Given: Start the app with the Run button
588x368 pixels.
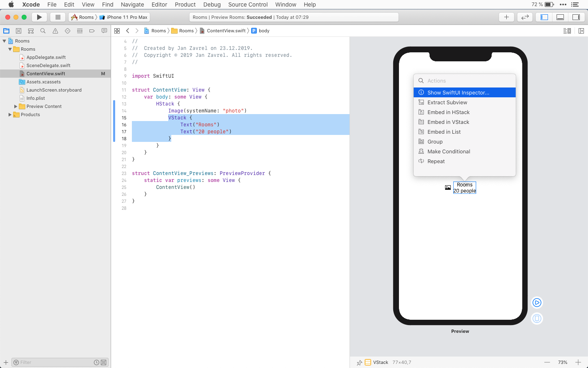Looking at the screenshot, I should pos(39,17).
